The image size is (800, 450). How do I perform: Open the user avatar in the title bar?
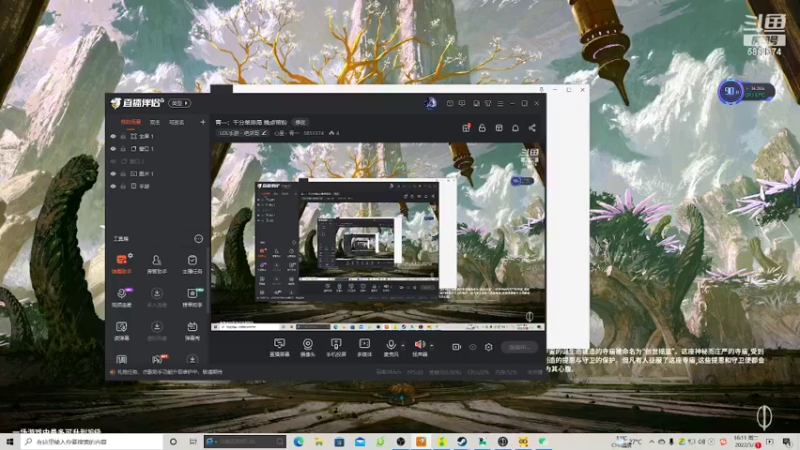(x=430, y=103)
